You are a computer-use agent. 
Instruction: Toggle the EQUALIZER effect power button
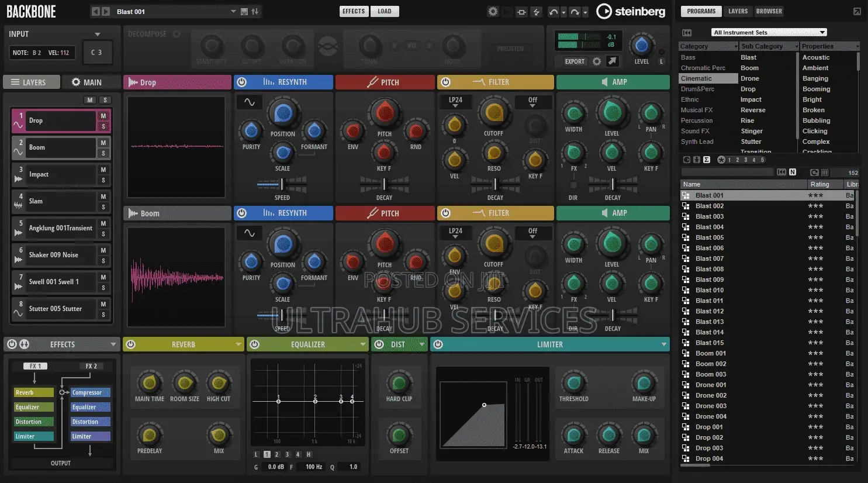(x=254, y=344)
